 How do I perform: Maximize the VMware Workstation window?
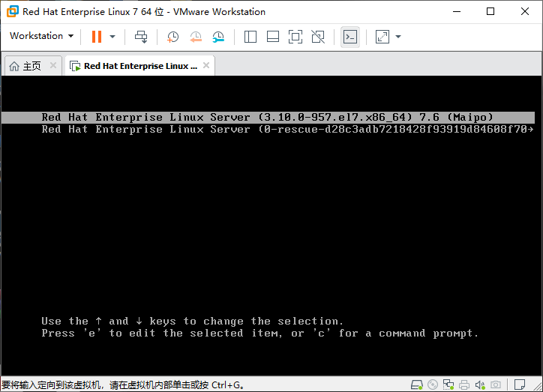(x=490, y=11)
